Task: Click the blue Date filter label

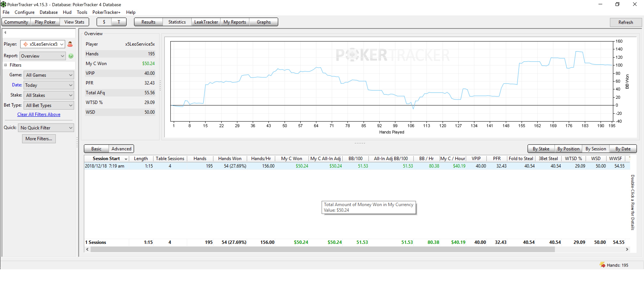Action: (x=17, y=85)
